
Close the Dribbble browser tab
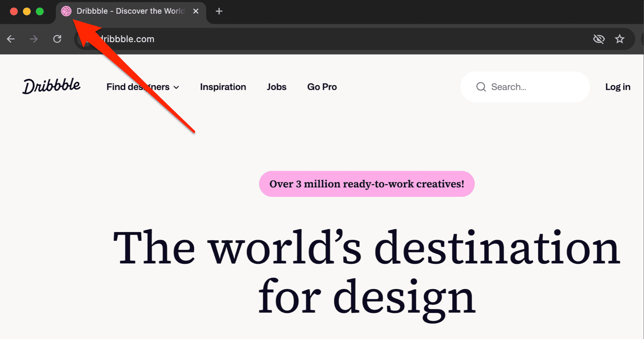(x=196, y=11)
